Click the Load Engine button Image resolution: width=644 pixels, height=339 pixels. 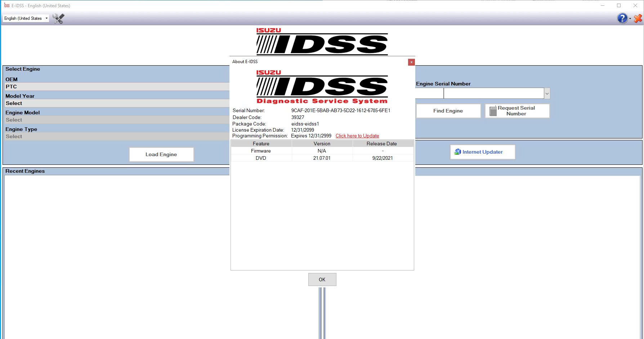point(161,154)
